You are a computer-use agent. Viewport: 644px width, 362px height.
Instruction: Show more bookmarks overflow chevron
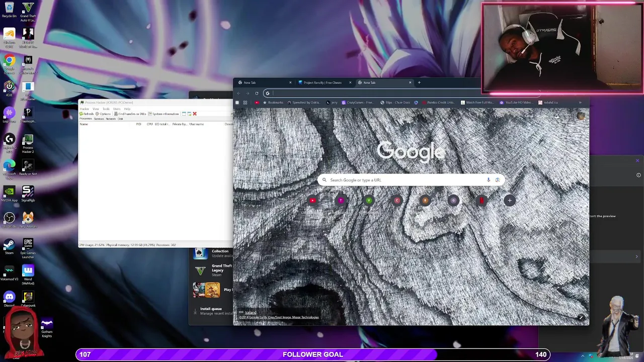(x=580, y=103)
